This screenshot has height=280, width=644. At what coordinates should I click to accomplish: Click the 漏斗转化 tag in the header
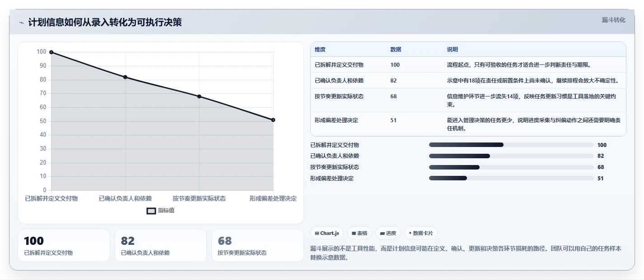click(613, 20)
